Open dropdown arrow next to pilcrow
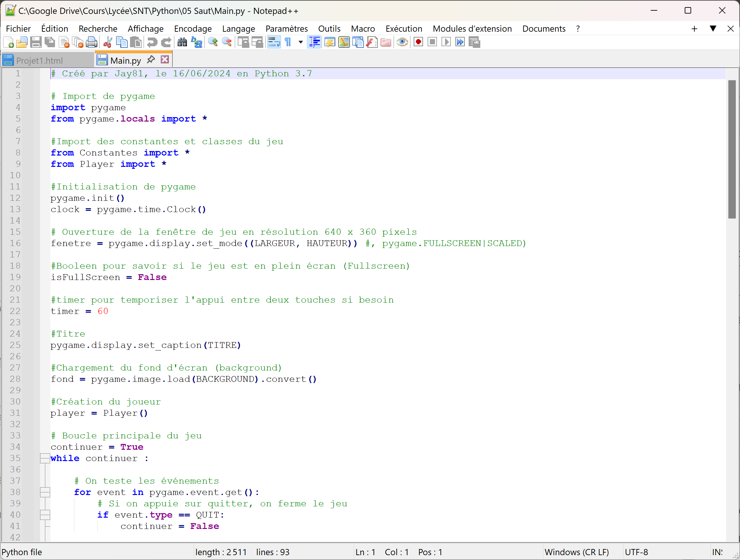740x560 pixels. click(x=300, y=42)
